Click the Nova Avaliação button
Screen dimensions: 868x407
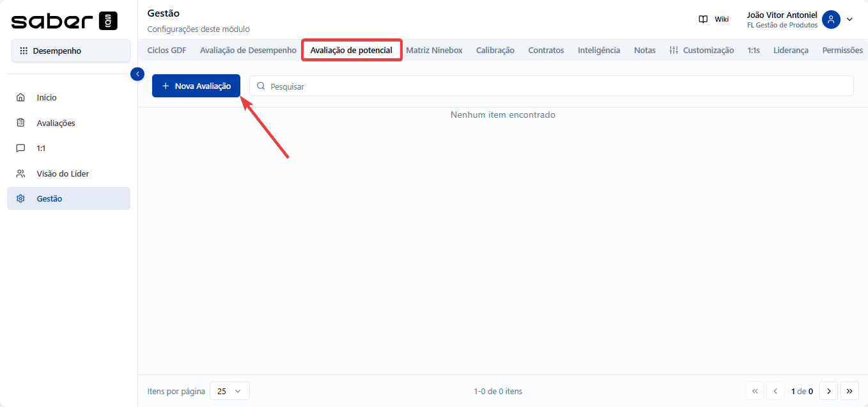click(196, 86)
